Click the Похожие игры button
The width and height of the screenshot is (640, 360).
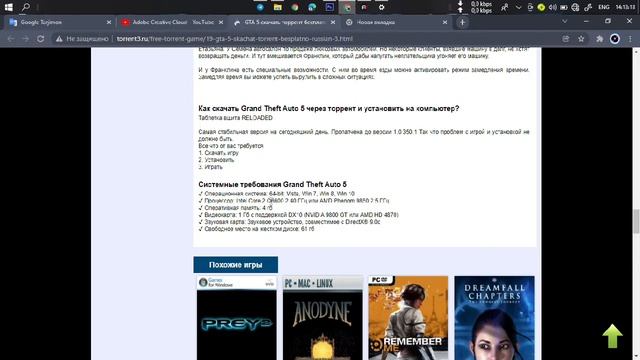(236, 264)
